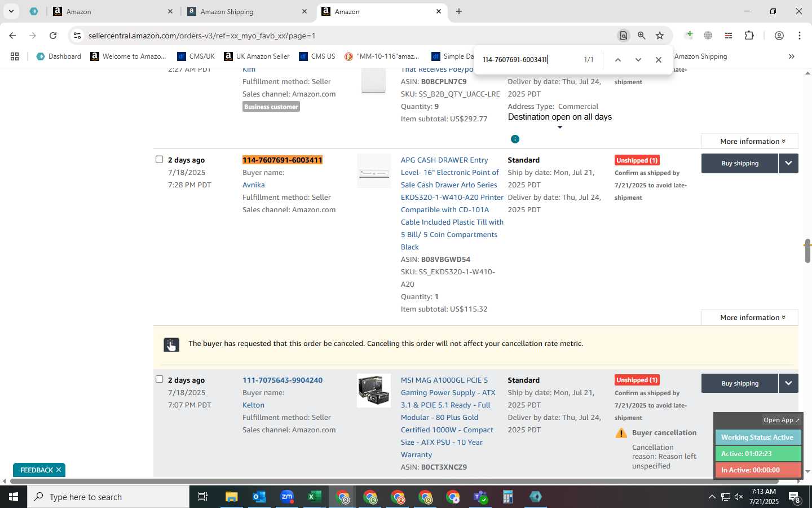Open the Dashboard bookmark

click(x=59, y=56)
